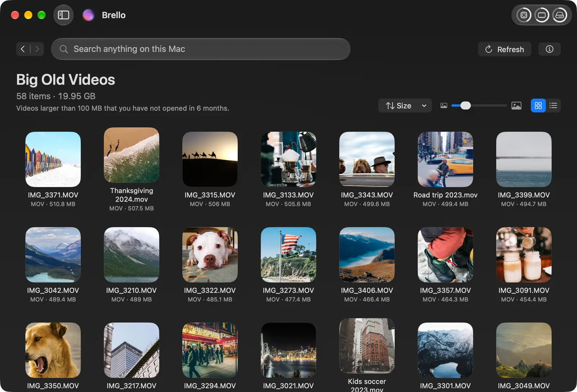Select the IMG_3315.MOV camel silhouette thumbnail
The height and width of the screenshot is (392, 577).
(x=210, y=159)
